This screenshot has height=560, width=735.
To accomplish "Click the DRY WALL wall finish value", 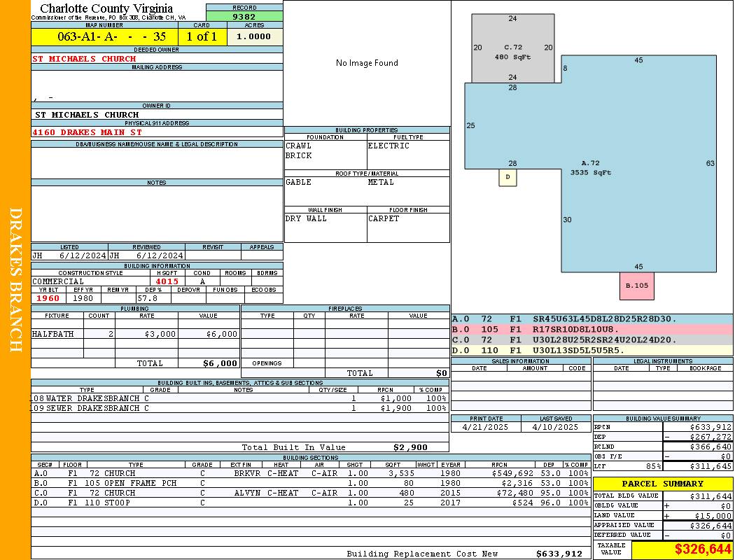I will [x=306, y=219].
